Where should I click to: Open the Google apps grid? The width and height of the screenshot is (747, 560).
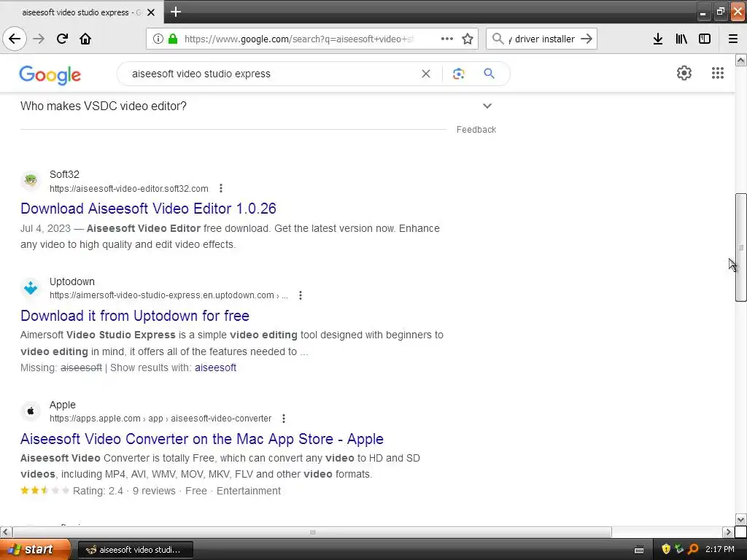pos(718,73)
